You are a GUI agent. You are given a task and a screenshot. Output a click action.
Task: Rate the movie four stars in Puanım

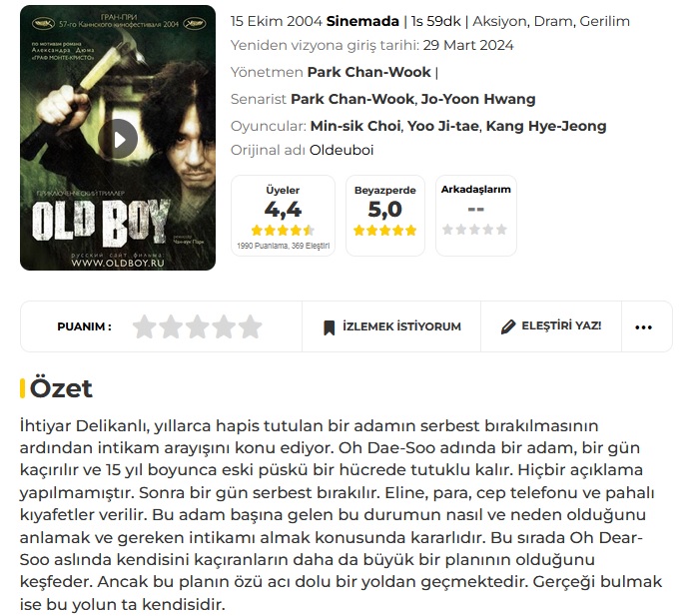pos(224,326)
